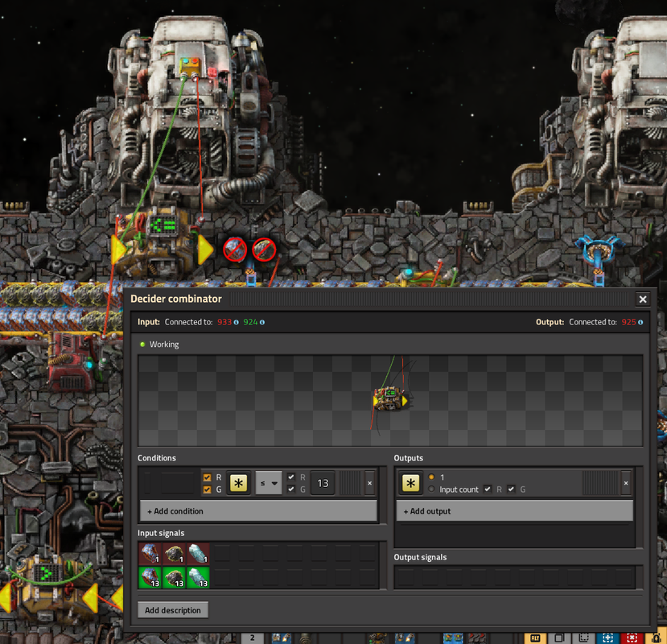Uncheck first signal's green wire G checkbox
Image resolution: width=667 pixels, height=644 pixels.
point(207,490)
